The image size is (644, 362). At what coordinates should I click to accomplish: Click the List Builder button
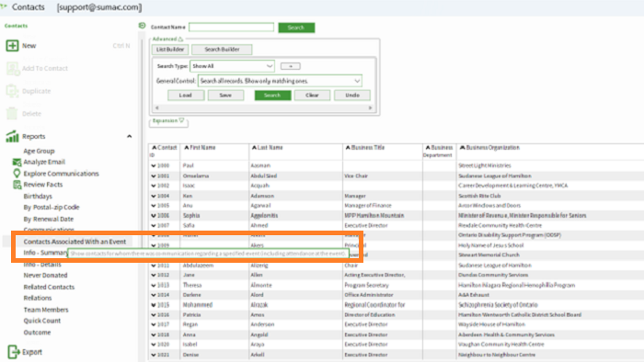pyautogui.click(x=170, y=50)
